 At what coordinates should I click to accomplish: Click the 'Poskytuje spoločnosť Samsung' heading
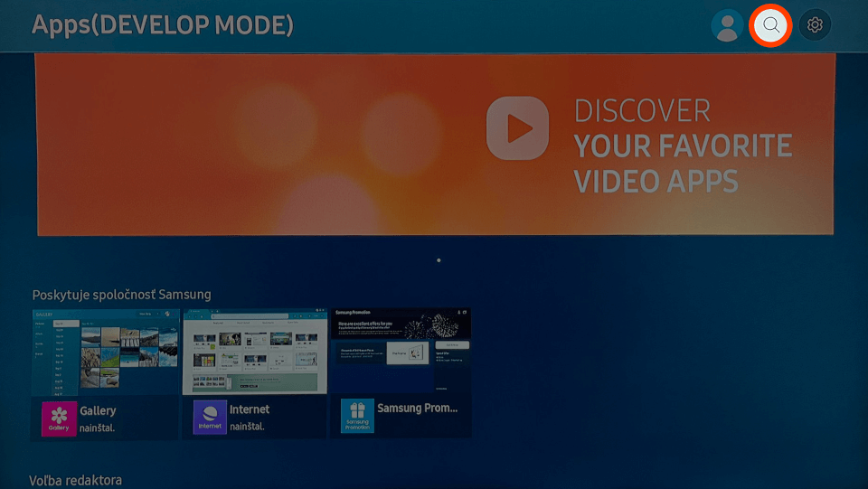pyautogui.click(x=122, y=295)
